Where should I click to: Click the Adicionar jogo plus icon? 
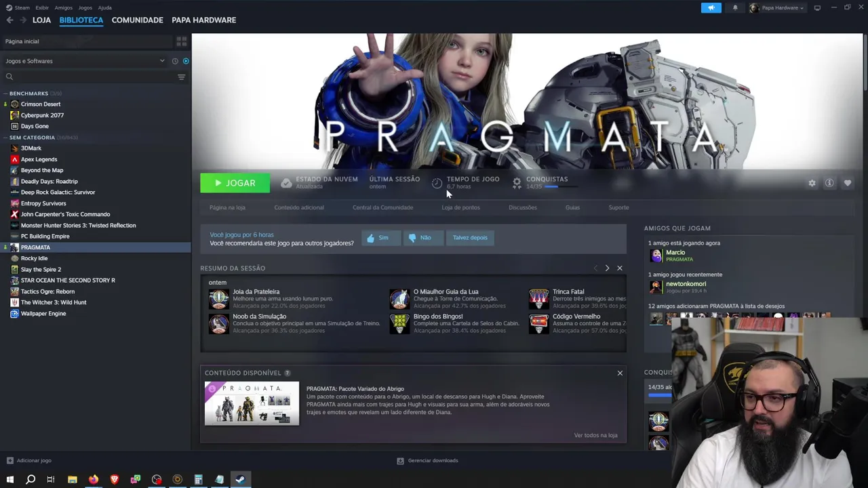tap(9, 460)
